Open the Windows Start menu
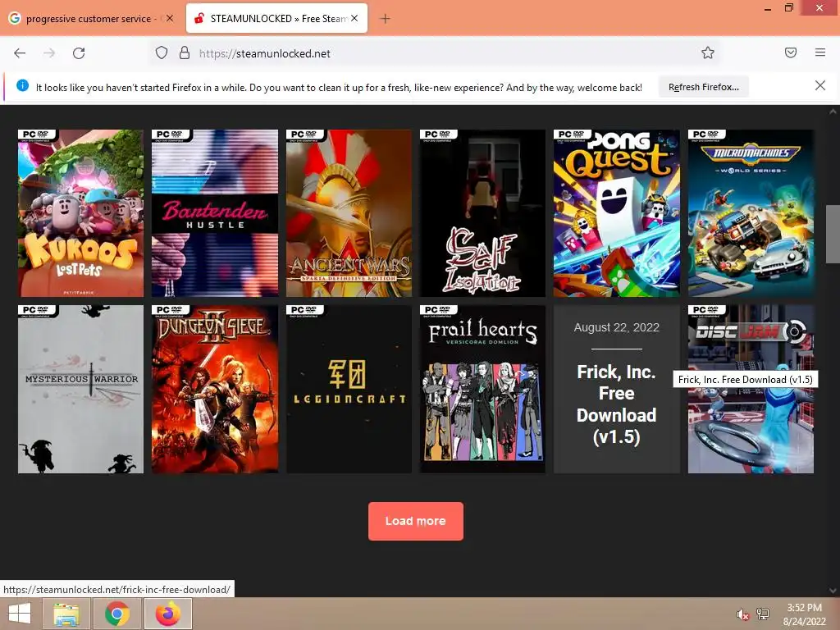 click(20, 614)
